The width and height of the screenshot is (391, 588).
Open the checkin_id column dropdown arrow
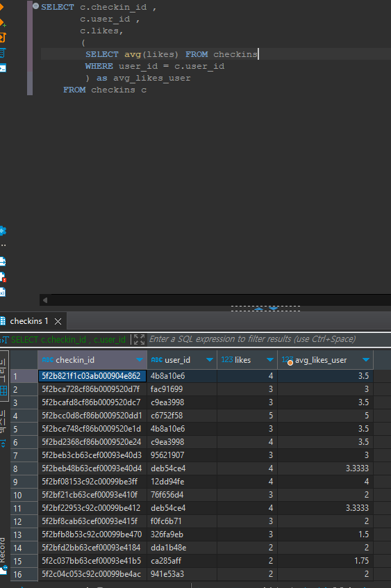click(140, 360)
